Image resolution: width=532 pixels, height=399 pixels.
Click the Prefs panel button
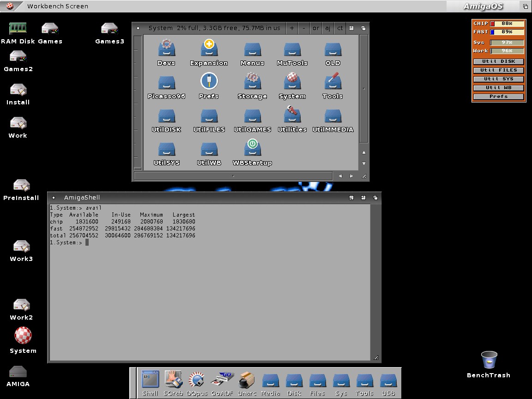tap(498, 97)
